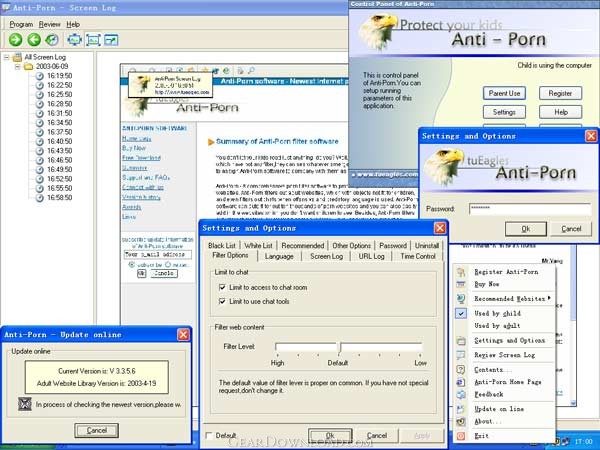
Task: Open the URL Log tab
Action: point(371,256)
